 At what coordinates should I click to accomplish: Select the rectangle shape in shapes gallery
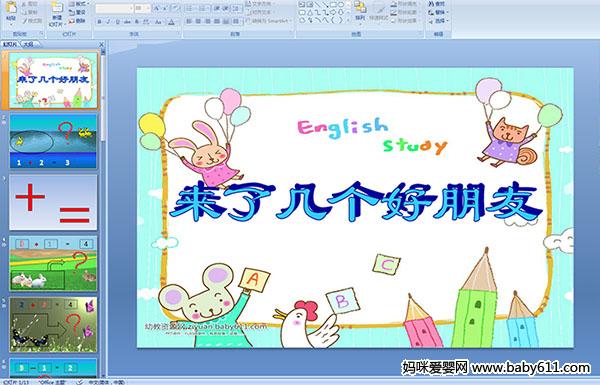(333, 4)
